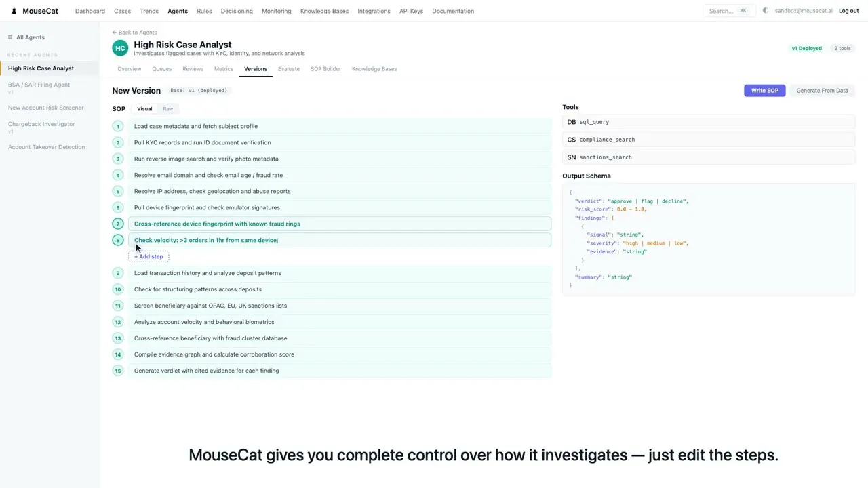
Task: Select step number 1 circle
Action: [118, 126]
